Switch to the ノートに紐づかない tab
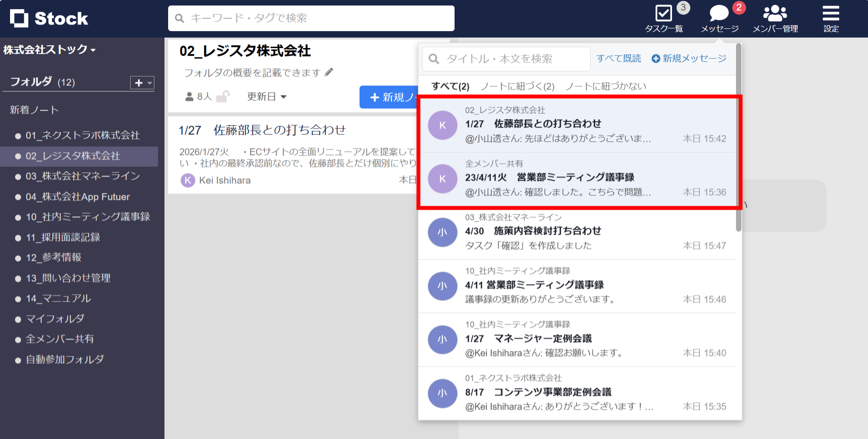 coord(605,86)
